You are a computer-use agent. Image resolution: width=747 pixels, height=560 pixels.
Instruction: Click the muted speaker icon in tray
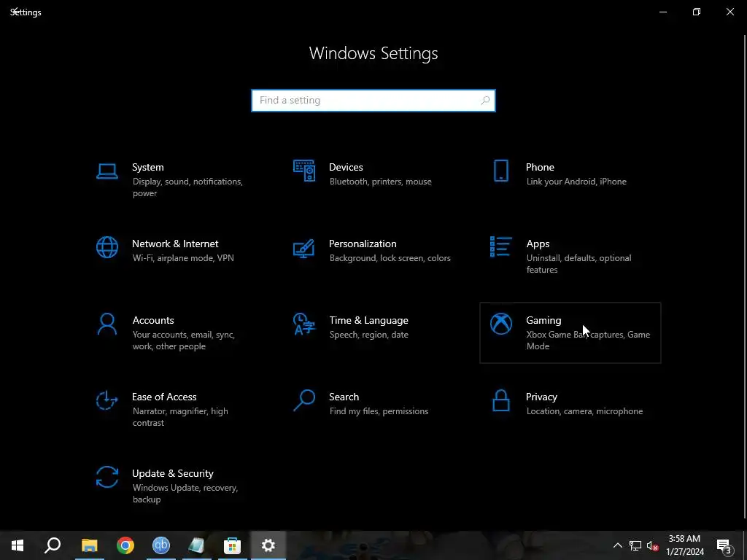click(x=652, y=545)
